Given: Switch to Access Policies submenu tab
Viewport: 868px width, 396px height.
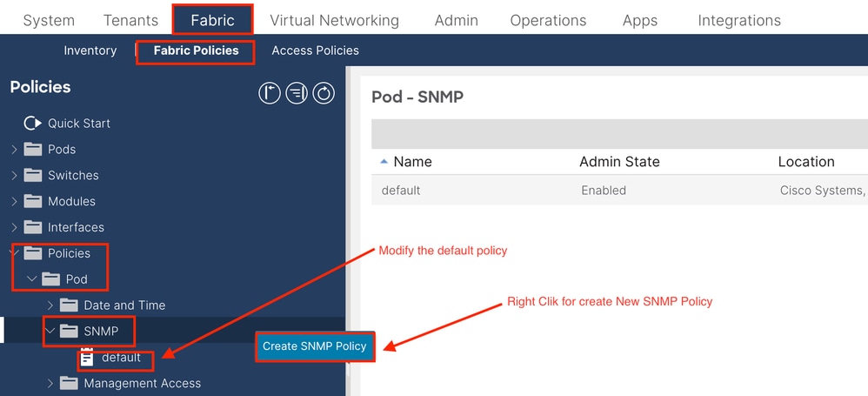Looking at the screenshot, I should [315, 50].
